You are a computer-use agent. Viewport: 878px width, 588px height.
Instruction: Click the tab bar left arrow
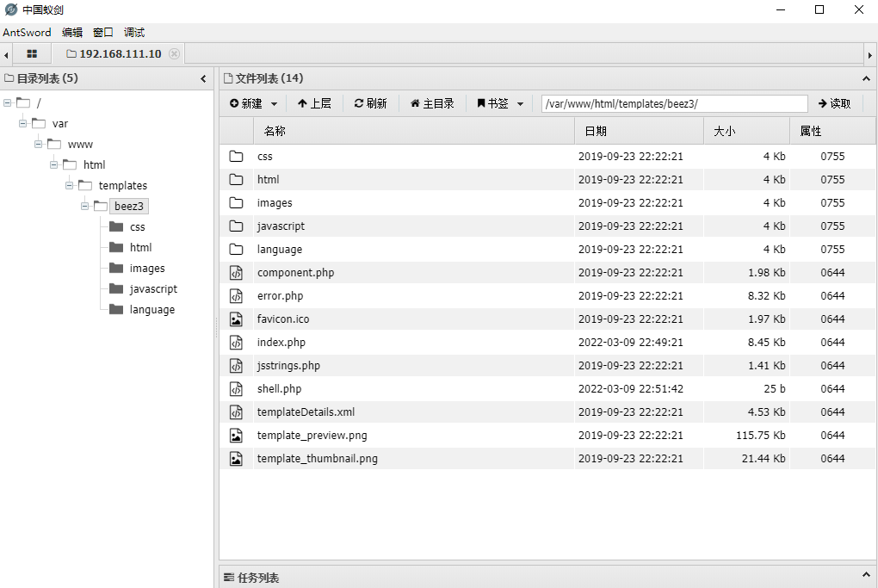pos(6,55)
